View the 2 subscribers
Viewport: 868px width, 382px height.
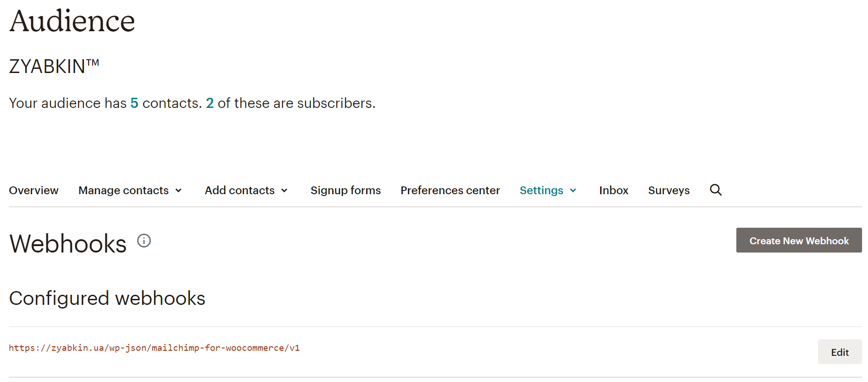tap(210, 103)
